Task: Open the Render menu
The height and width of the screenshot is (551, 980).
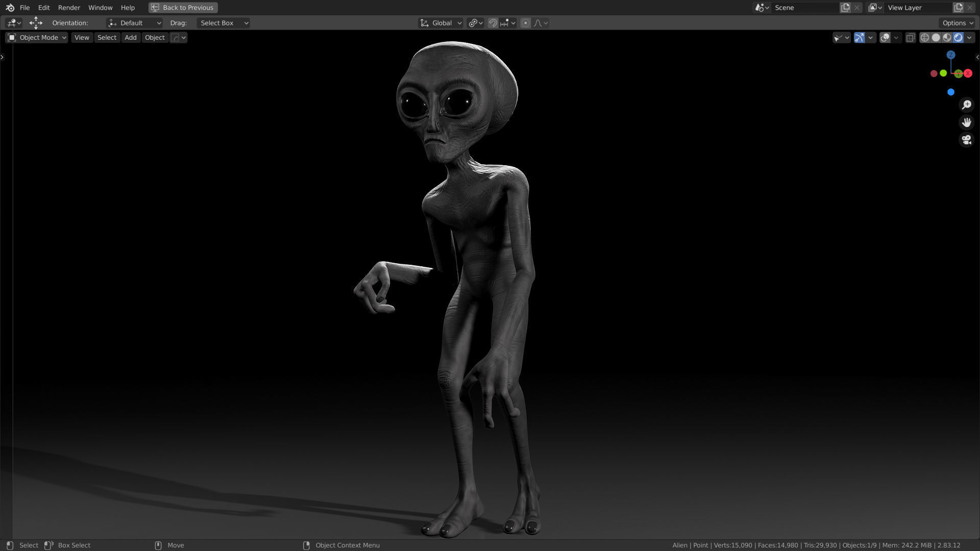Action: pyautogui.click(x=69, y=8)
